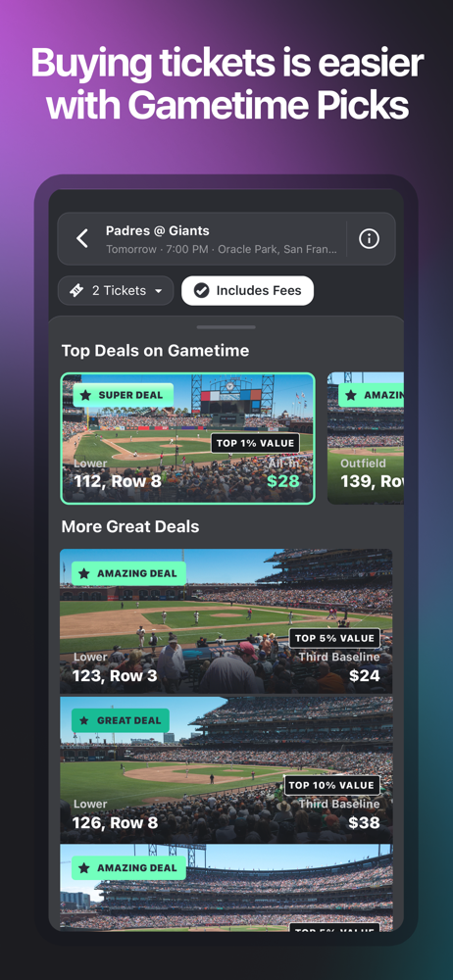Grab the bottom sheet drag handle
The height and width of the screenshot is (980, 453).
[226, 327]
